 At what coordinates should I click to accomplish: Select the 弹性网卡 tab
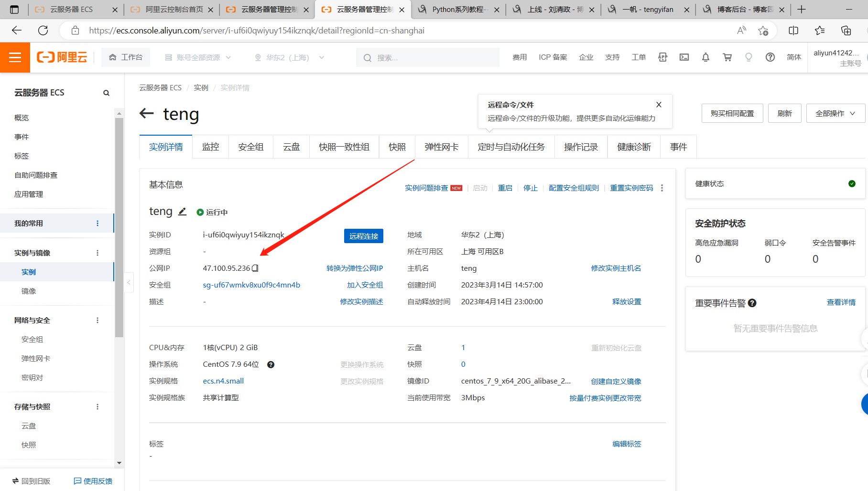pos(442,147)
